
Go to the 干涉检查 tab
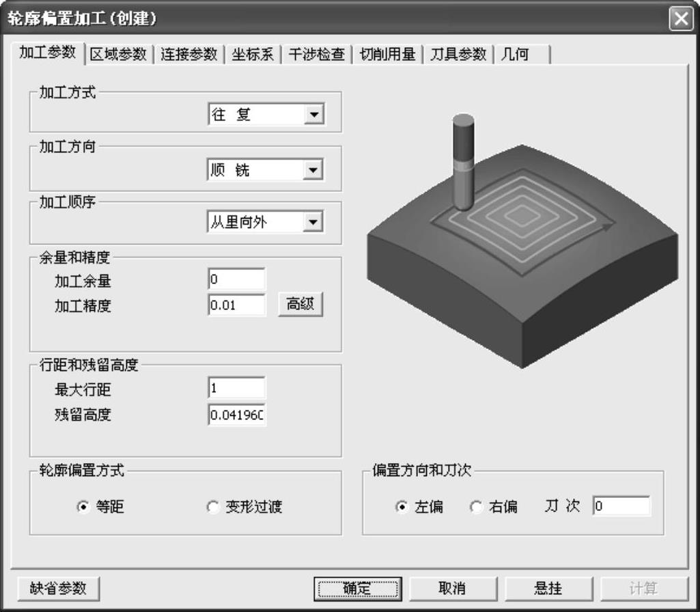pyautogui.click(x=316, y=55)
